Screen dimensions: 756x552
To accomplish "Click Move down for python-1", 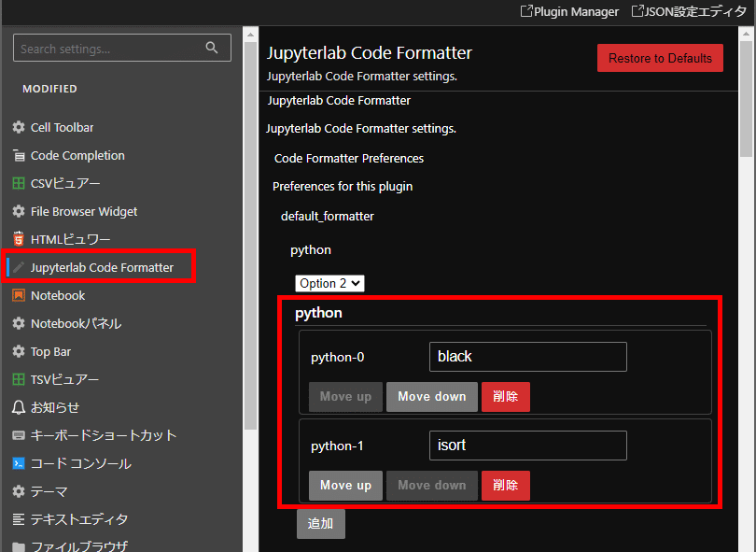I will 432,486.
